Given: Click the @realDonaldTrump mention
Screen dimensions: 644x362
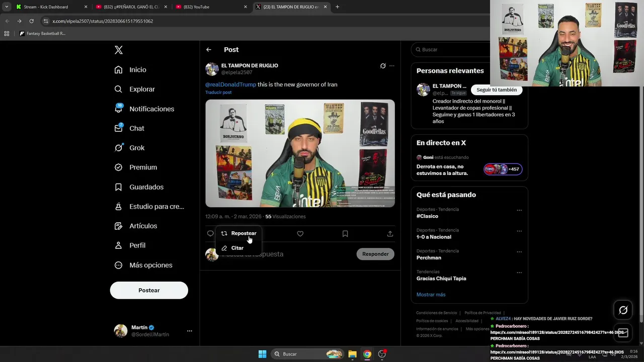Looking at the screenshot, I should [x=230, y=84].
